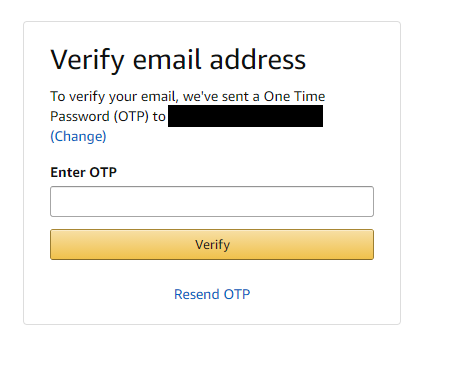Click the 'Password (OTP) to' text

click(x=108, y=117)
